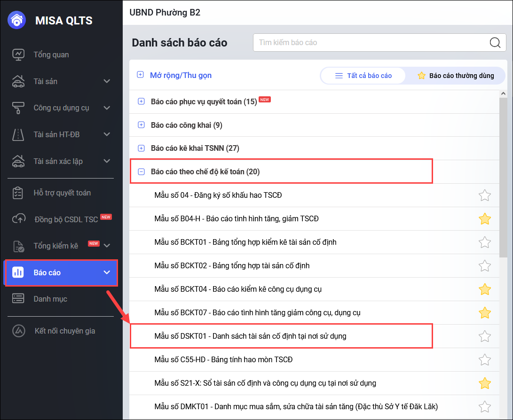Open Mẫu số DMKT01 danh mục mua sắm report

(x=296, y=406)
